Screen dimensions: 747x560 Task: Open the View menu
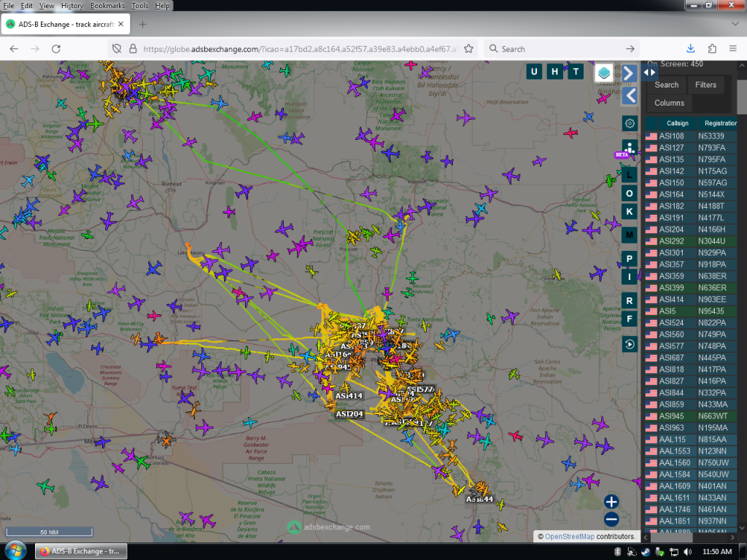click(46, 6)
